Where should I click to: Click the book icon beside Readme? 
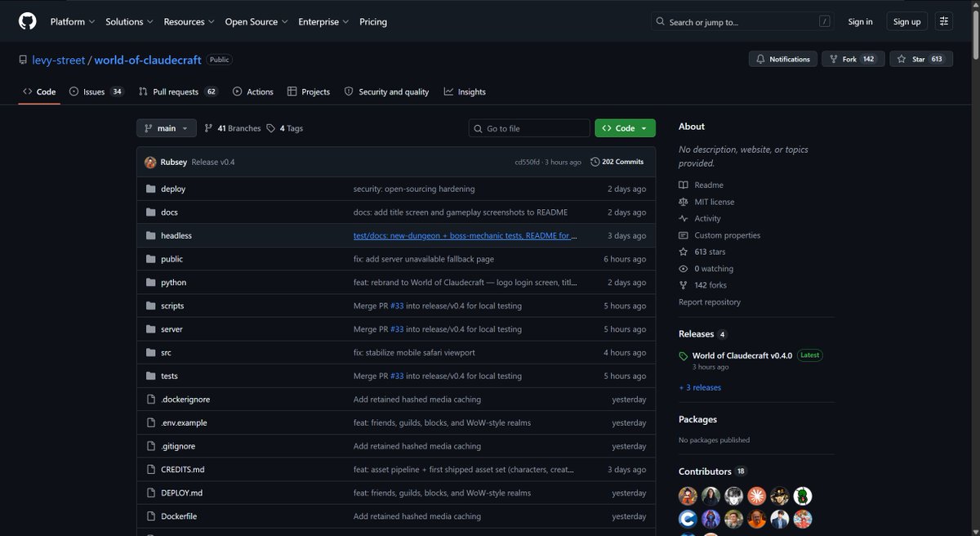(684, 185)
